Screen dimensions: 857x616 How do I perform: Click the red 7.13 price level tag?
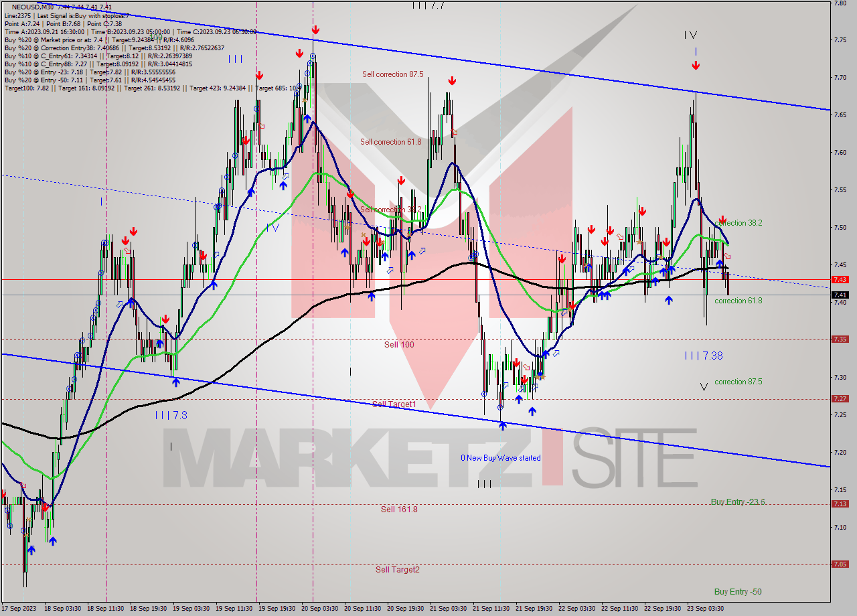coord(840,504)
